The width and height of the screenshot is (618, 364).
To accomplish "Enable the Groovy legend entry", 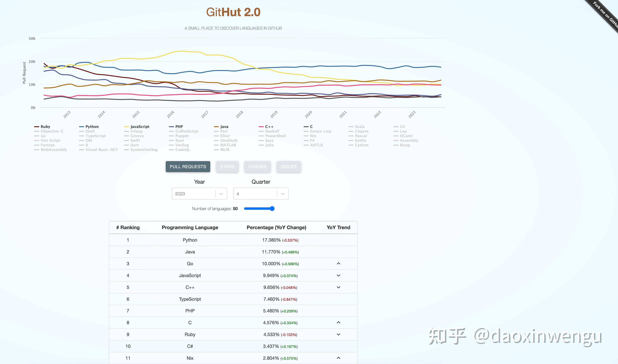I will 134,136.
